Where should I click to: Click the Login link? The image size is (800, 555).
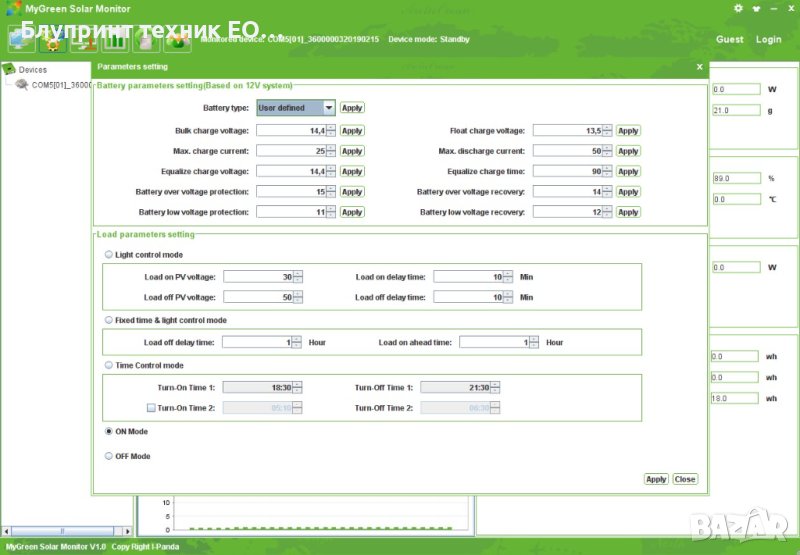point(768,40)
